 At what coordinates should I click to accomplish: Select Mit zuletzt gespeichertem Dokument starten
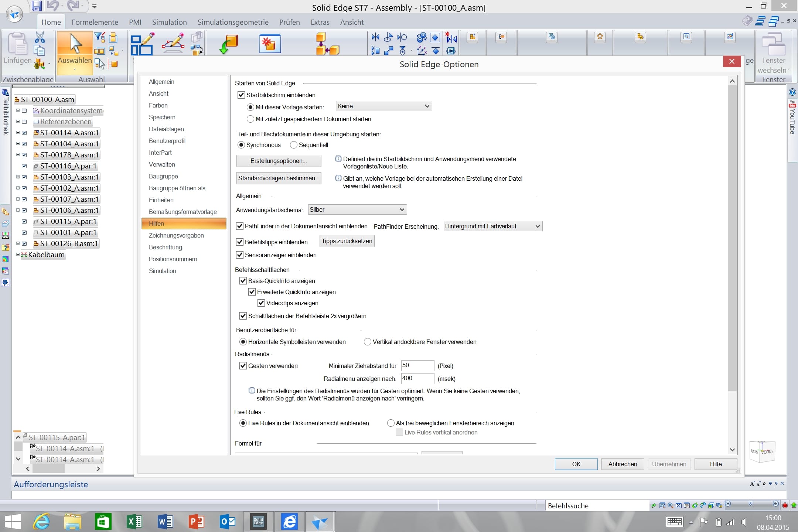pyautogui.click(x=250, y=119)
